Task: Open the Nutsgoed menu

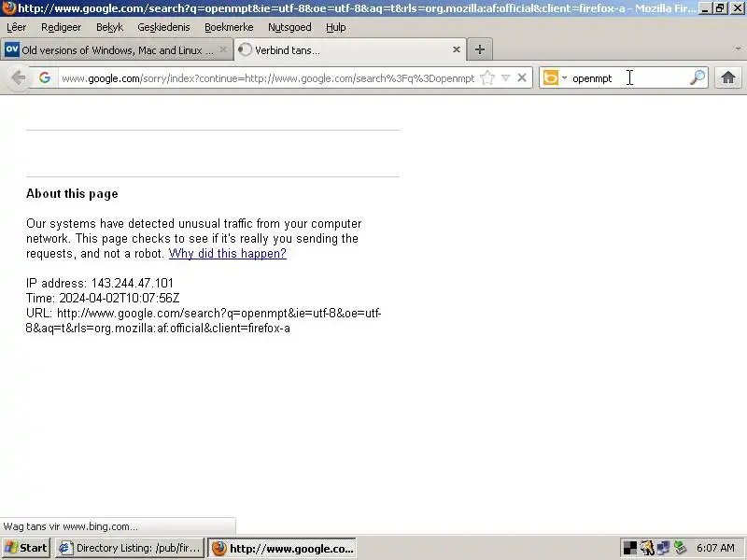Action: [289, 28]
